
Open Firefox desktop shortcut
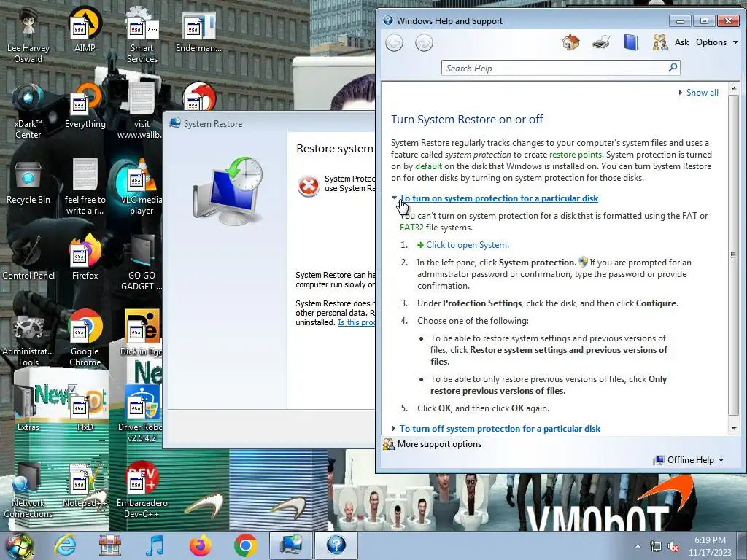tap(85, 257)
